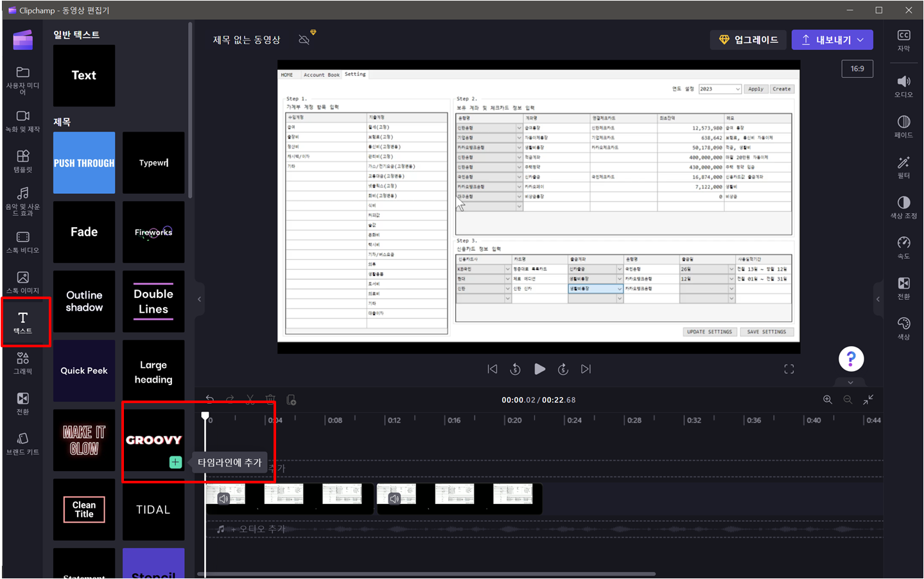Open the export dropdown button
Viewport: 924px width, 579px height.
832,40
